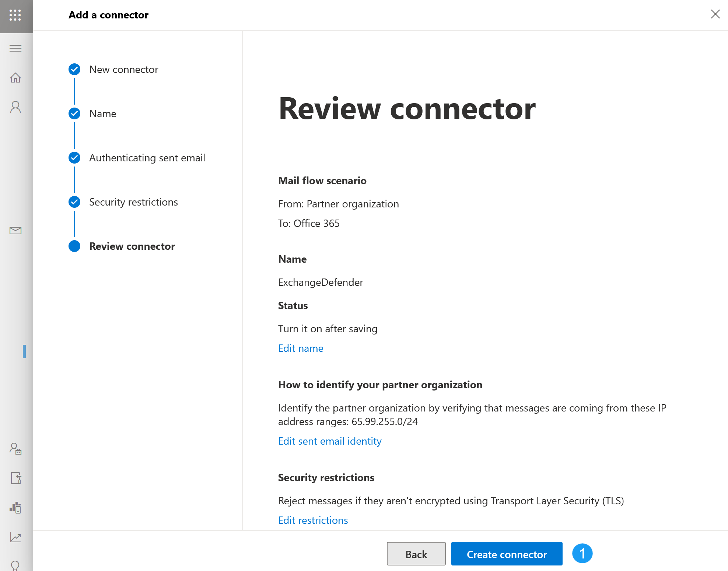Open Roles via the person-with-briefcase icon
Viewport: 728px width, 571px height.
coord(15,449)
